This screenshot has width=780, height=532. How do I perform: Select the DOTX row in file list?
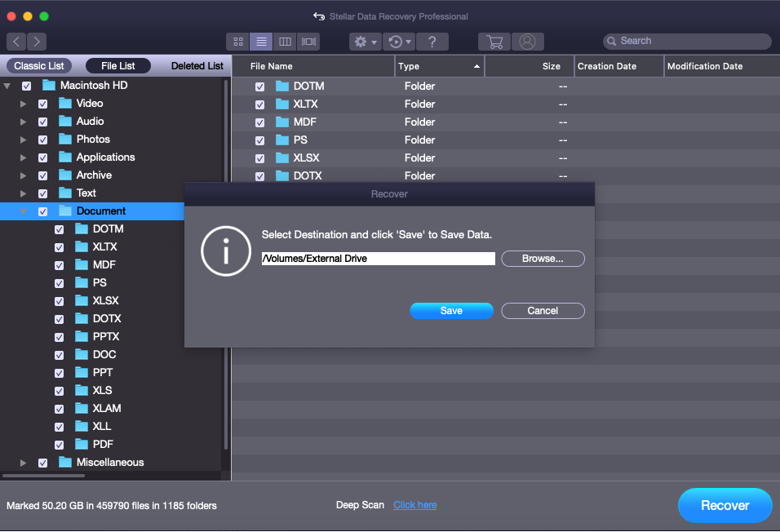coord(505,175)
